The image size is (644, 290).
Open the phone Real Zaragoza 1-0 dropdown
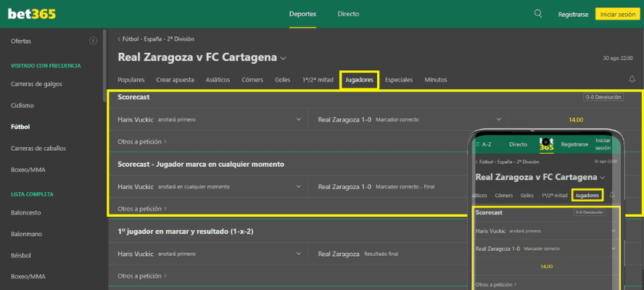tap(546, 249)
